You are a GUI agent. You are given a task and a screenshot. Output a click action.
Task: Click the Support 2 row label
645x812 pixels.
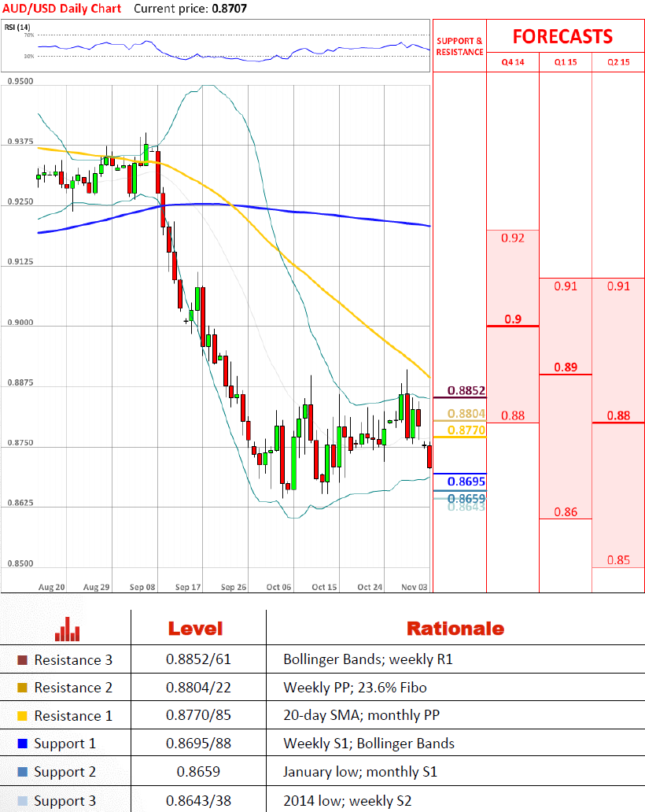click(64, 772)
